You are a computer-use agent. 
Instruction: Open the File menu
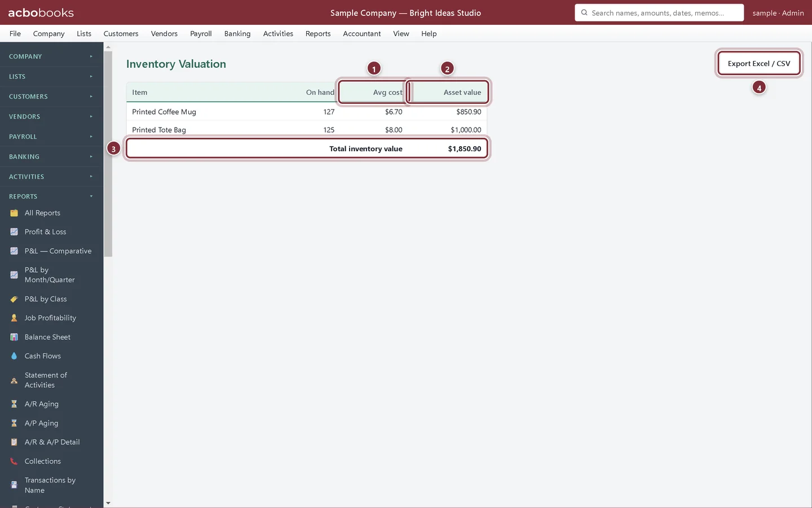[15, 34]
